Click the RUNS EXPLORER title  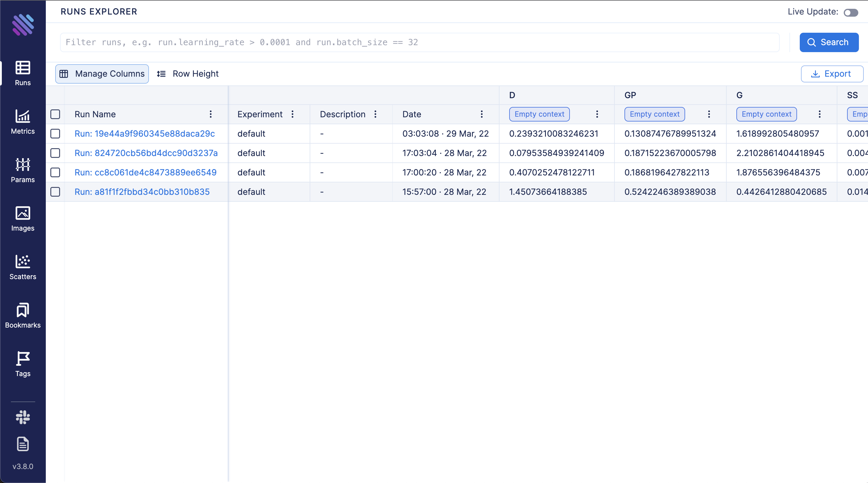[99, 12]
